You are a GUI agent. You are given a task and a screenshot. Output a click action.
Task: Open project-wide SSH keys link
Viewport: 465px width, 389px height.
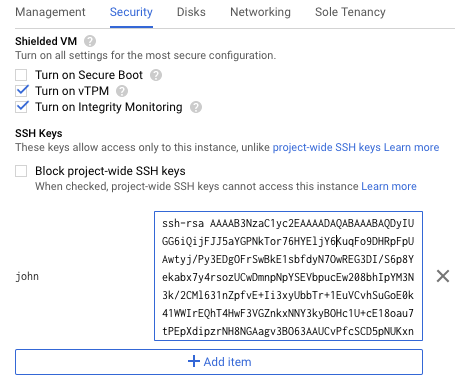click(327, 147)
